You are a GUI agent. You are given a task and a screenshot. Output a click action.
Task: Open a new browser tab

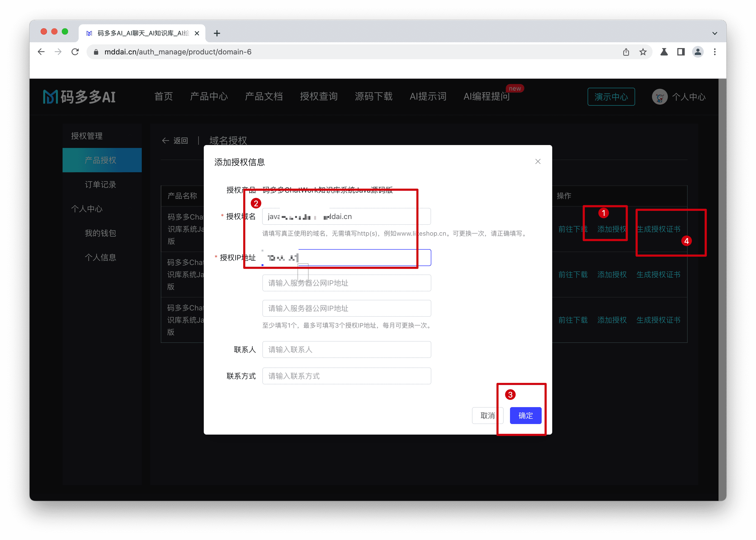[x=217, y=33]
